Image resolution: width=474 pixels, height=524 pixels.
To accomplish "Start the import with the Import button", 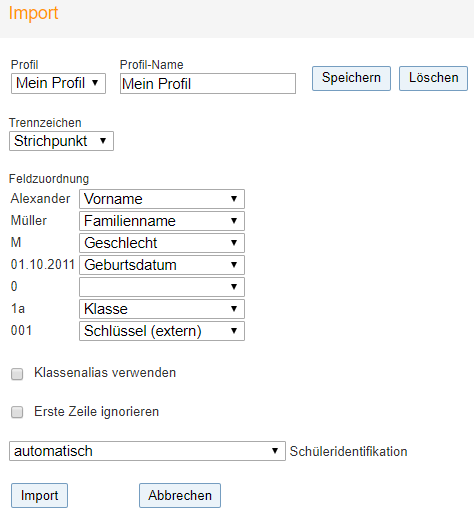I will (x=39, y=495).
